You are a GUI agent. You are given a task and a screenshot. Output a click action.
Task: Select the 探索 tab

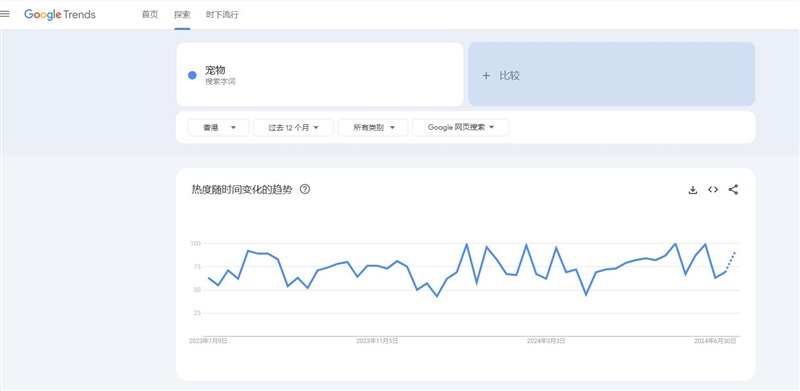click(182, 15)
